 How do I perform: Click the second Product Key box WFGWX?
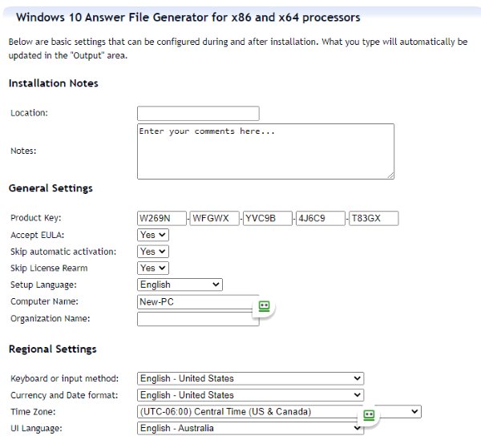[214, 218]
